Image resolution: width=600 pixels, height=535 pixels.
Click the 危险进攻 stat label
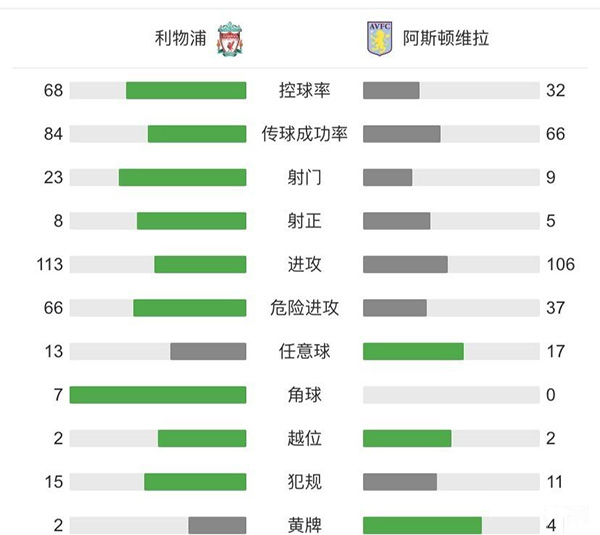click(x=304, y=308)
